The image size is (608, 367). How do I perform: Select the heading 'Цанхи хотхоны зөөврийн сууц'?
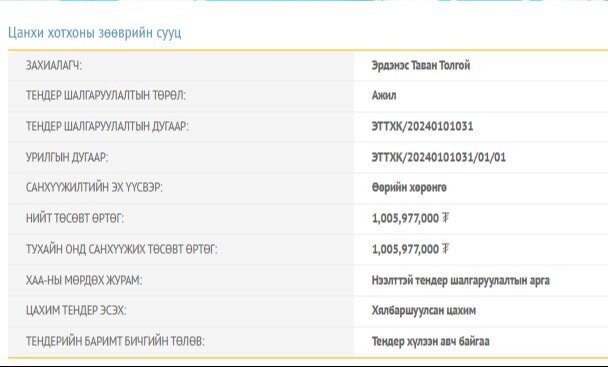pyautogui.click(x=95, y=33)
